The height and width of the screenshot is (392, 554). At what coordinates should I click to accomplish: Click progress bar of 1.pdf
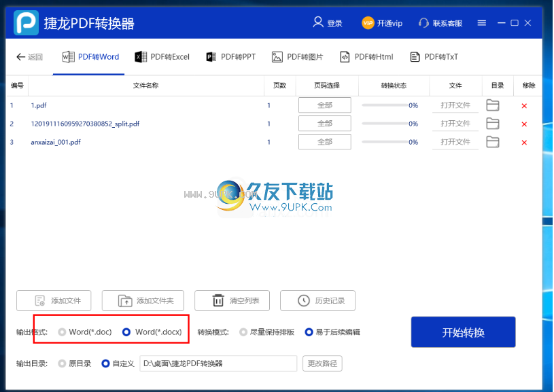385,105
